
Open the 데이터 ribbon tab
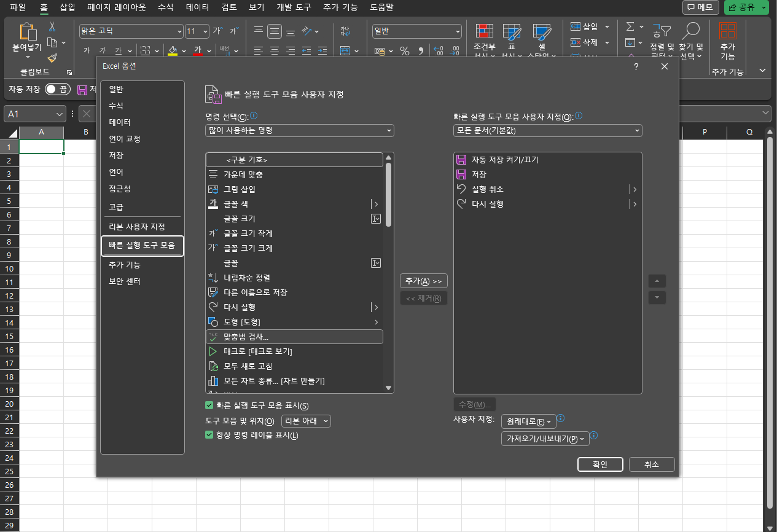point(198,7)
